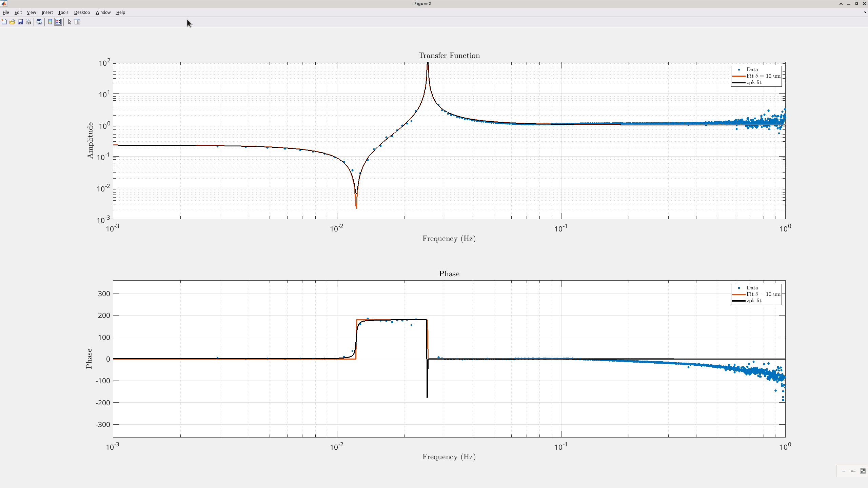Click the '100' tick label on Phase axis
868x488 pixels.
coord(104,337)
